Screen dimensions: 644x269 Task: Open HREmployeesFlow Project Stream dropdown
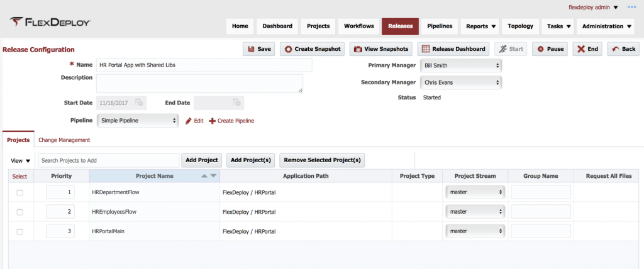pyautogui.click(x=475, y=212)
